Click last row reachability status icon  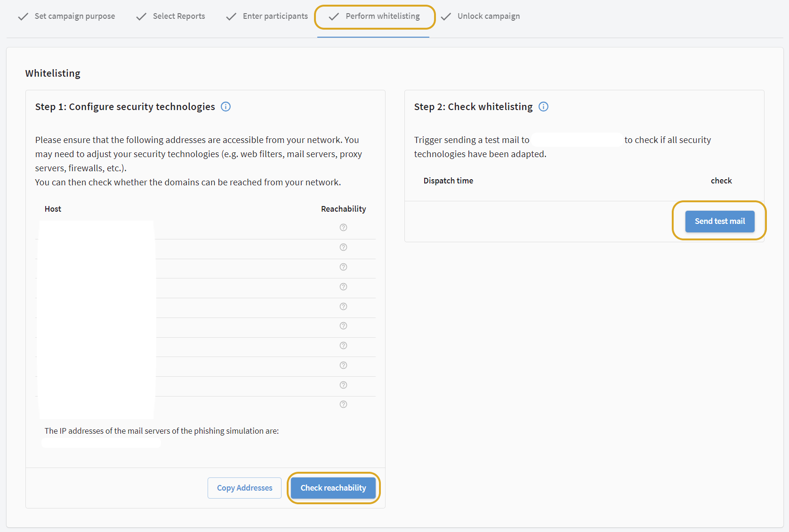(343, 405)
